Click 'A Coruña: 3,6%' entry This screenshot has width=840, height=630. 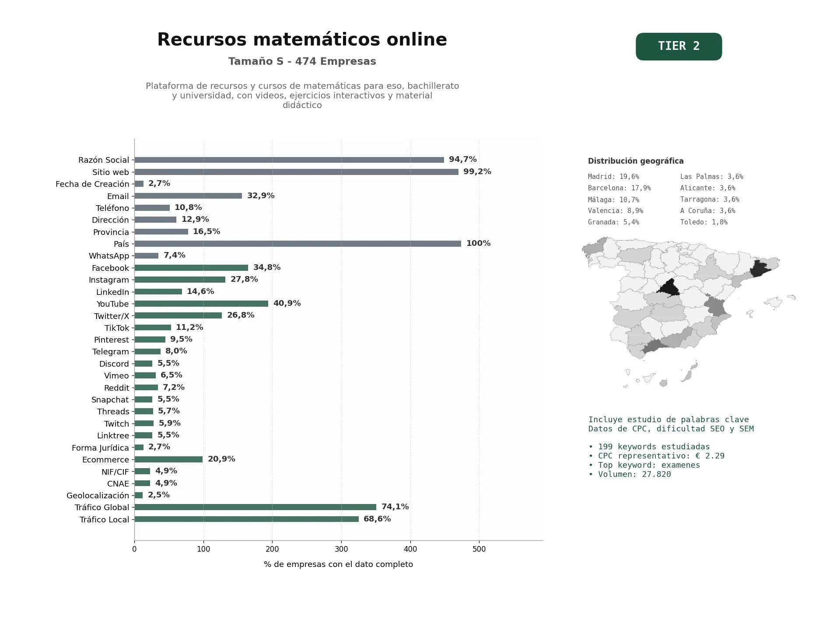tap(708, 211)
